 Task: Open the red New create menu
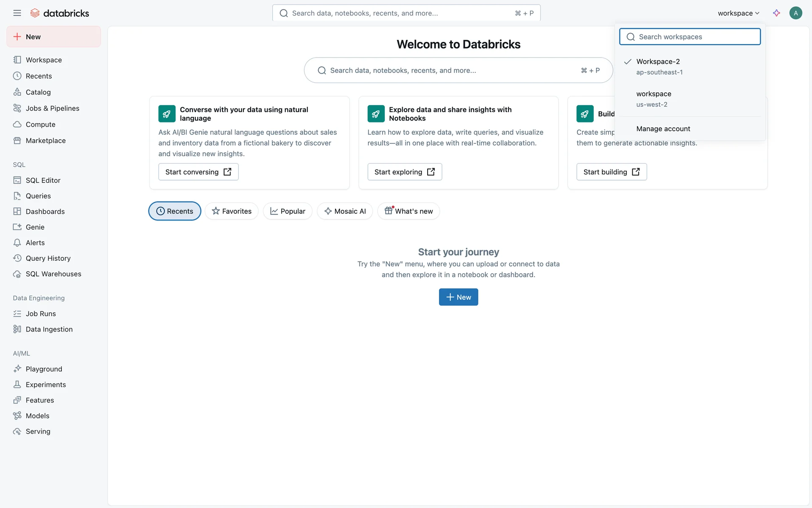pos(54,37)
